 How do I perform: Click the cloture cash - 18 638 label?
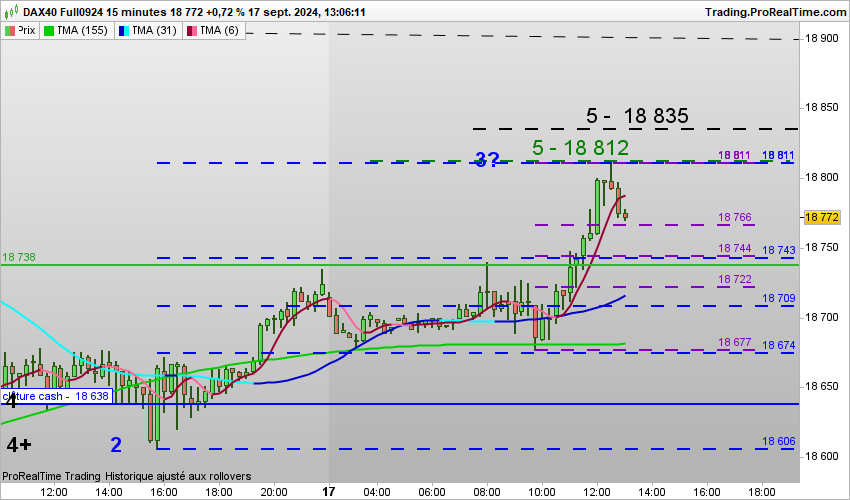[56, 396]
